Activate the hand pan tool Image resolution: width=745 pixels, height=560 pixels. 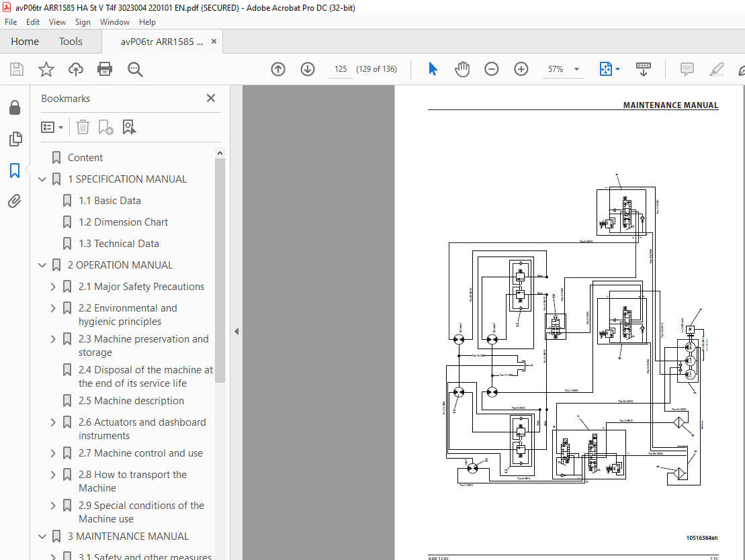point(462,69)
